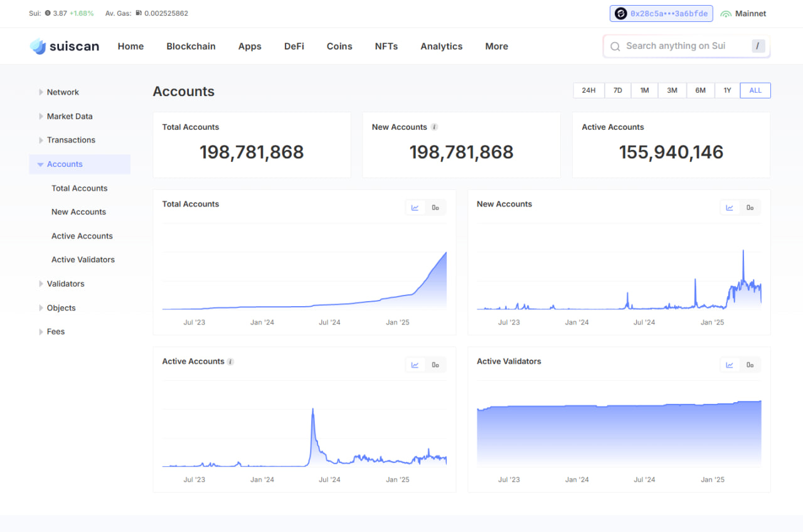This screenshot has height=532, width=803.
Task: Expand the Network sidebar section
Action: point(63,92)
